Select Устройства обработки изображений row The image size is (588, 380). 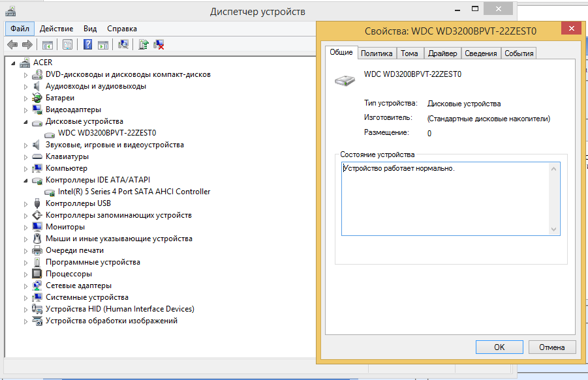click(112, 321)
